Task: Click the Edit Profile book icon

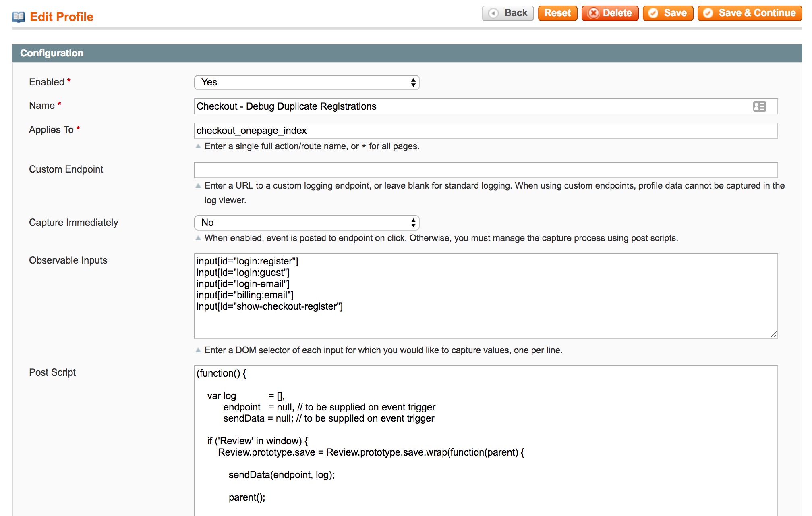Action: 19,17
